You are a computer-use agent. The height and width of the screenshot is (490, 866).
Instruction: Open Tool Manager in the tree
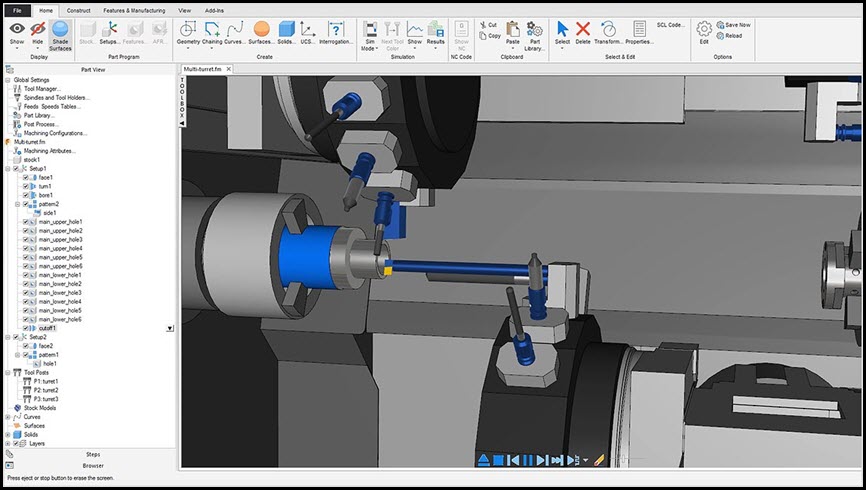tap(42, 88)
